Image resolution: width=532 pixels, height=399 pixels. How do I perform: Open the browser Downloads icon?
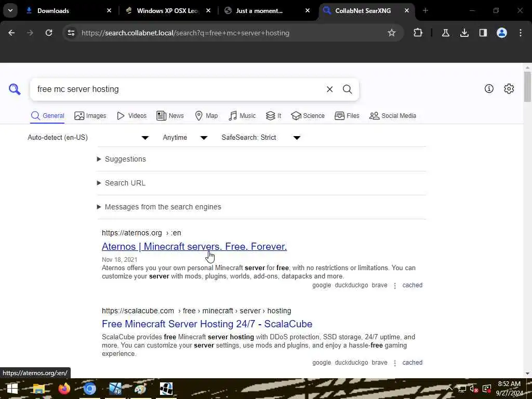point(464,33)
